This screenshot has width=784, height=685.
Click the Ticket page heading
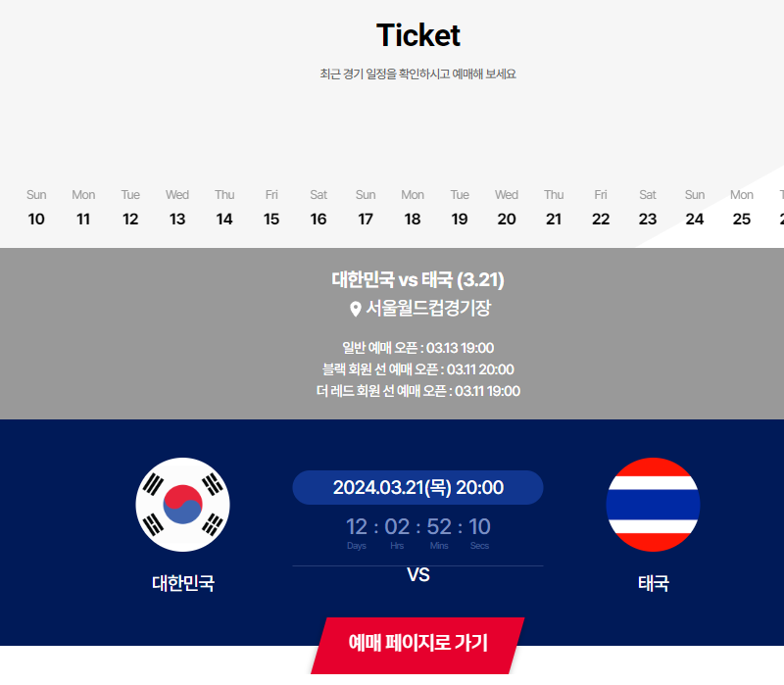coord(418,36)
